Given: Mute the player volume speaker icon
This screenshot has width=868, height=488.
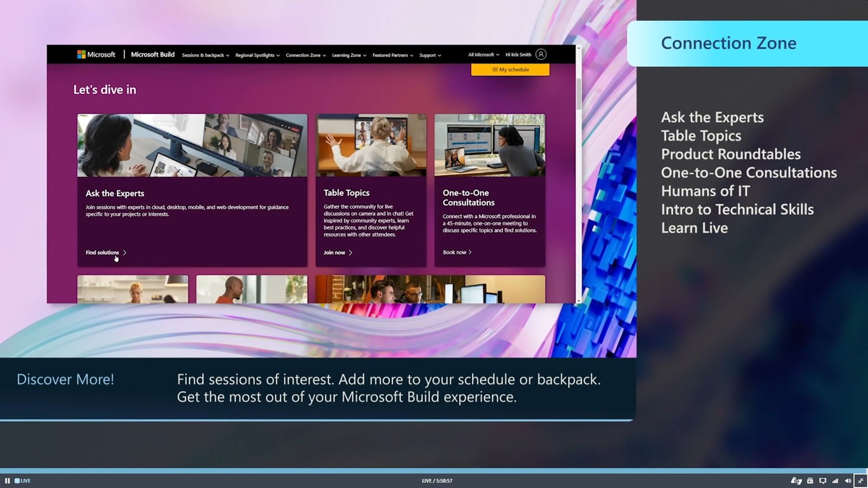Looking at the screenshot, I should [848, 480].
